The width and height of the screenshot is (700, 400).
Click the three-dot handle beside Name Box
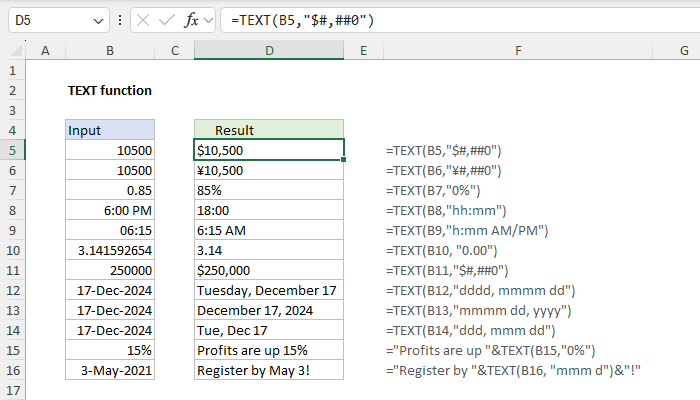tap(120, 20)
